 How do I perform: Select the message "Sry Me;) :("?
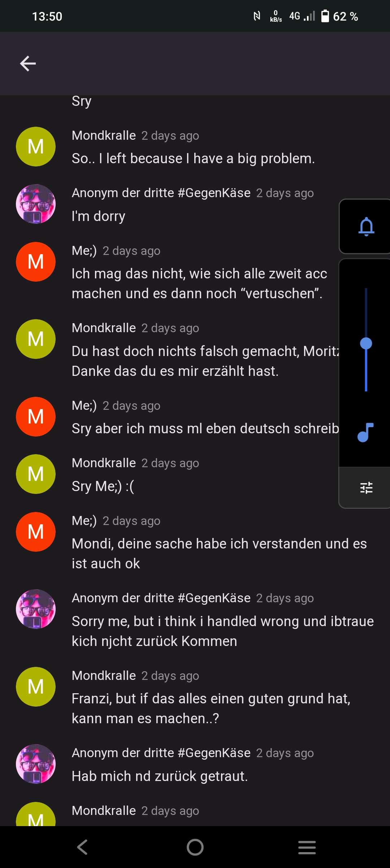click(x=103, y=486)
